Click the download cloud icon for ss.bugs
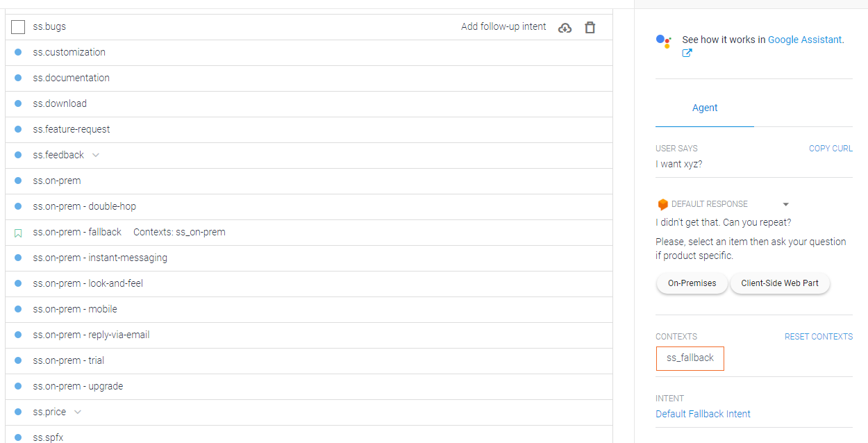 tap(565, 28)
